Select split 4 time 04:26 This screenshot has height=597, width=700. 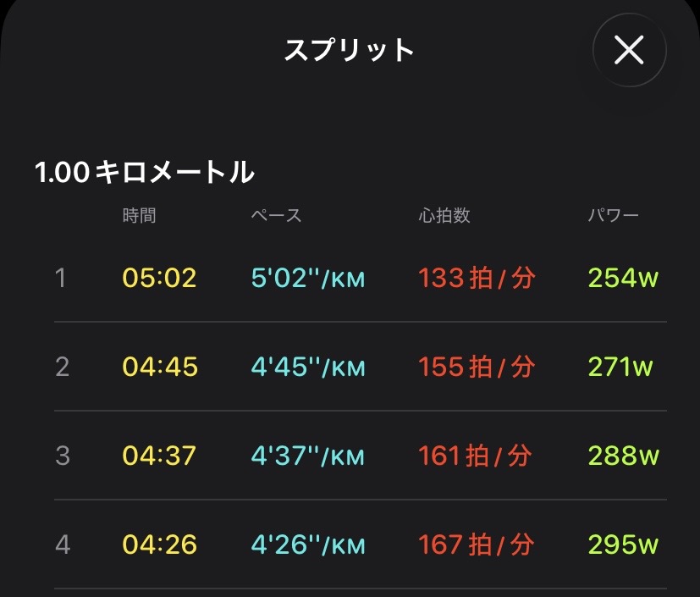(159, 544)
